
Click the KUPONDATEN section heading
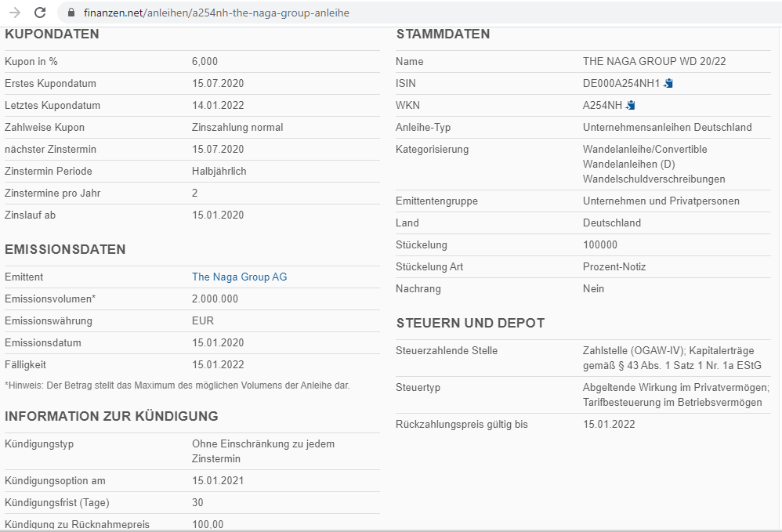[52, 34]
